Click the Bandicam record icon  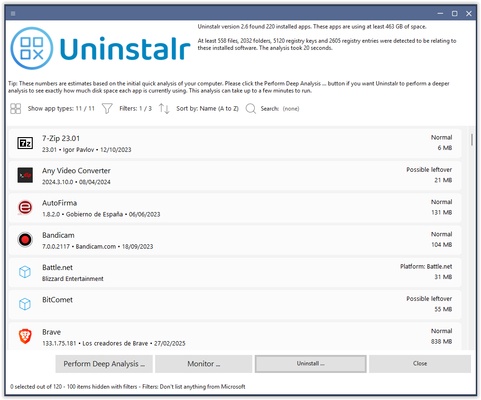(25, 240)
